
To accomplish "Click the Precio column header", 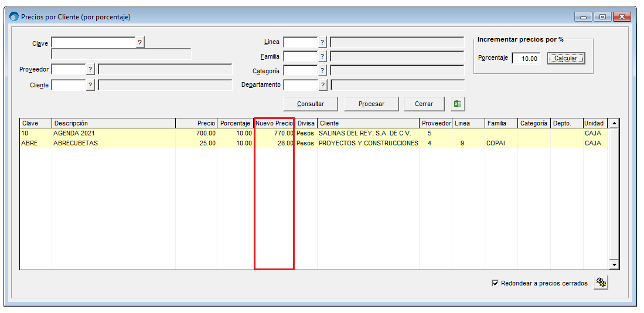I will point(196,123).
